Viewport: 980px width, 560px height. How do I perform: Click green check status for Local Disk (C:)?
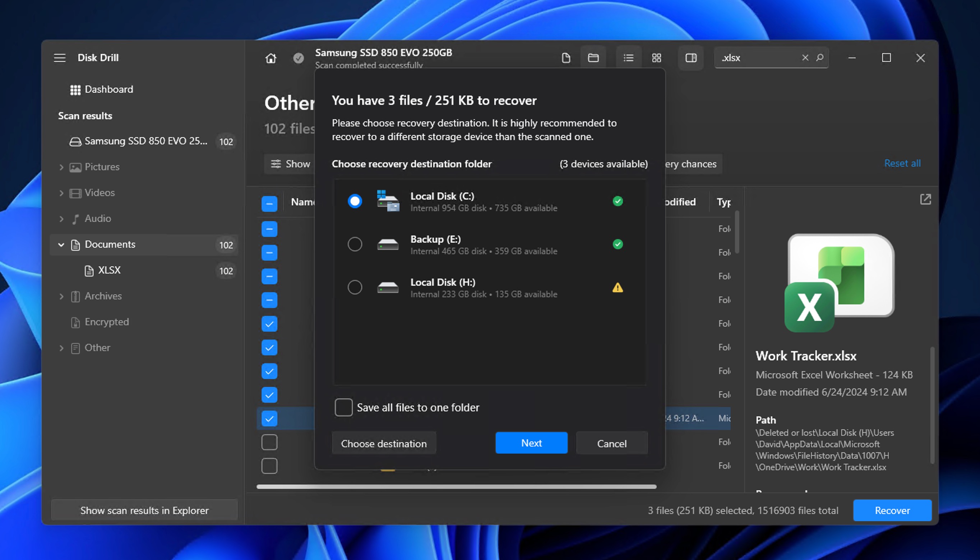618,201
